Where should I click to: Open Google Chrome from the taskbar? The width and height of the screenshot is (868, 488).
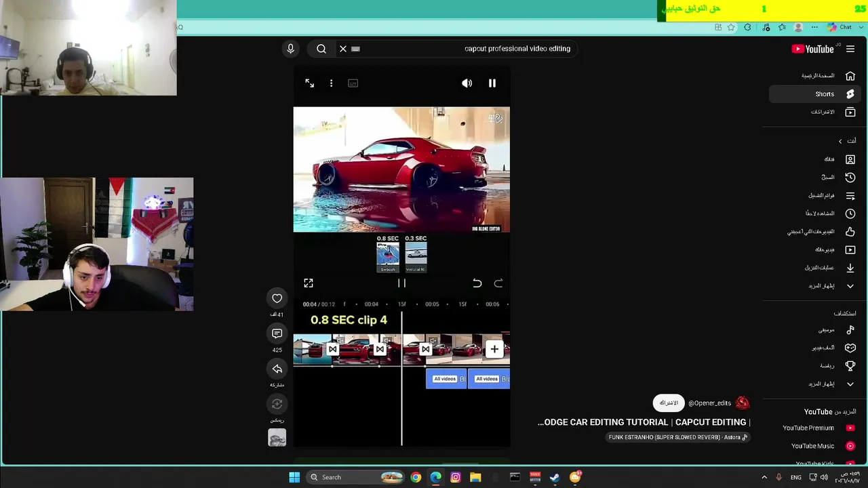416,477
